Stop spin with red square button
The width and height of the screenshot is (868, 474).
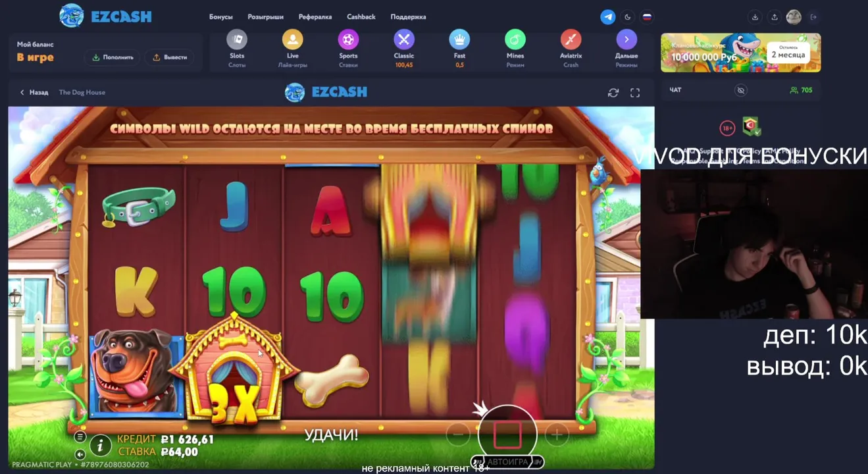(x=507, y=434)
